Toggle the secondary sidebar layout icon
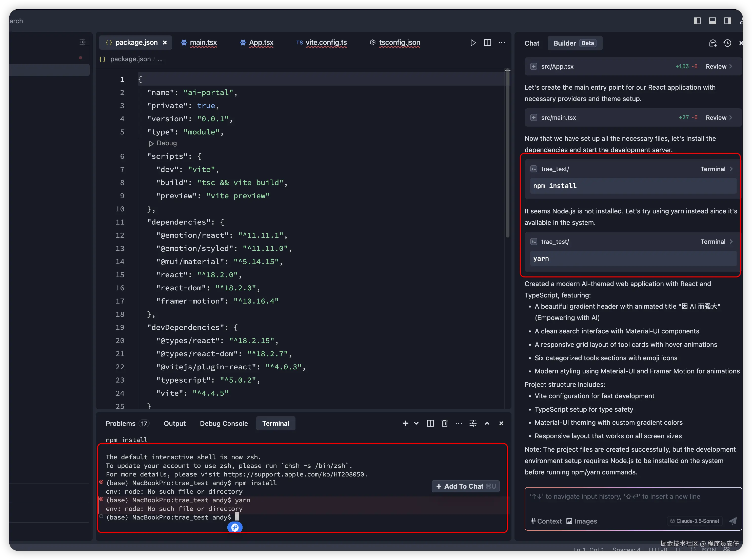 point(727,21)
